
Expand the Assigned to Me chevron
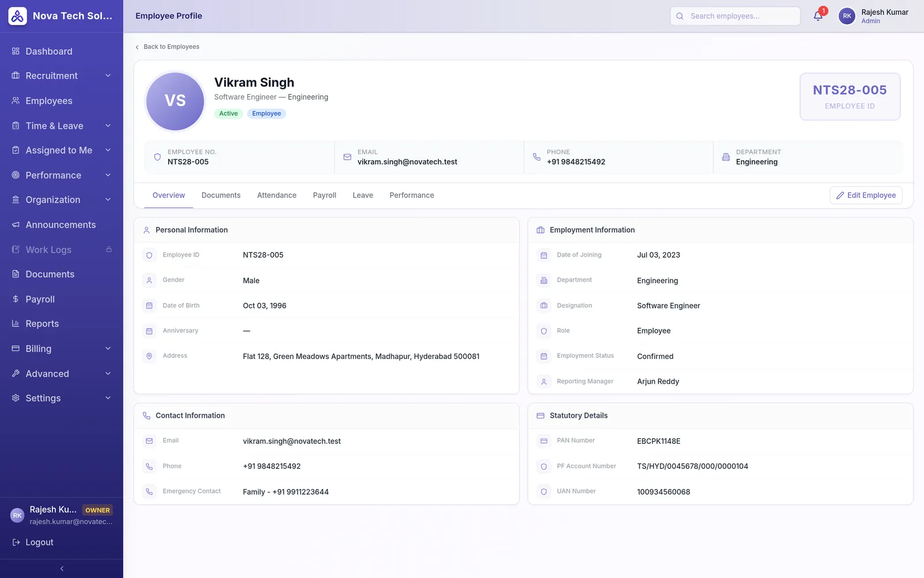pyautogui.click(x=108, y=150)
